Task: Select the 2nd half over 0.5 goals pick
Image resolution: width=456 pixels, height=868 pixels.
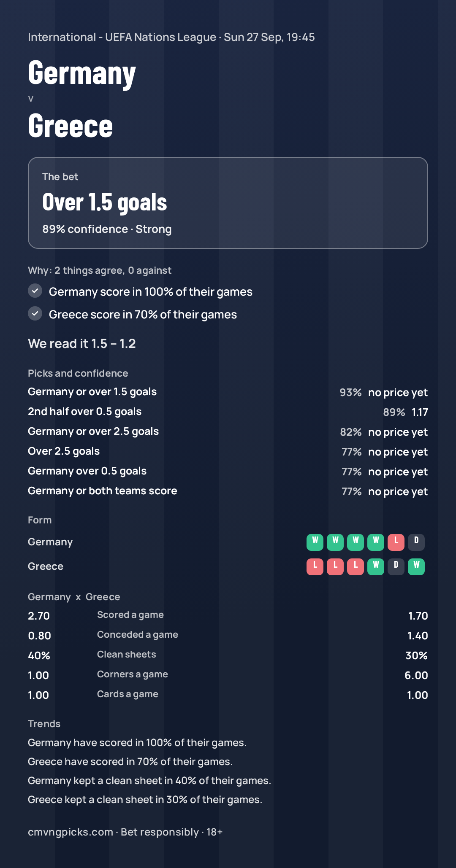Action: click(x=228, y=412)
